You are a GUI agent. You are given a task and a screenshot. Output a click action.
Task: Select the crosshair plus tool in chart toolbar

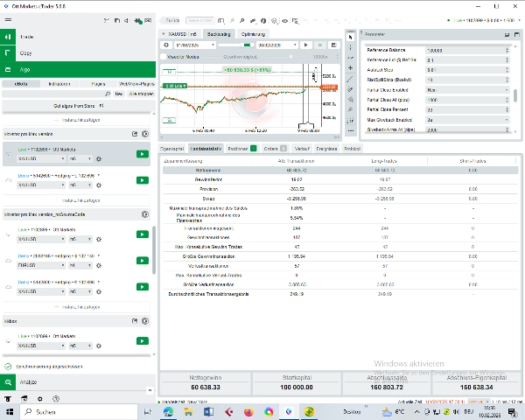click(351, 67)
